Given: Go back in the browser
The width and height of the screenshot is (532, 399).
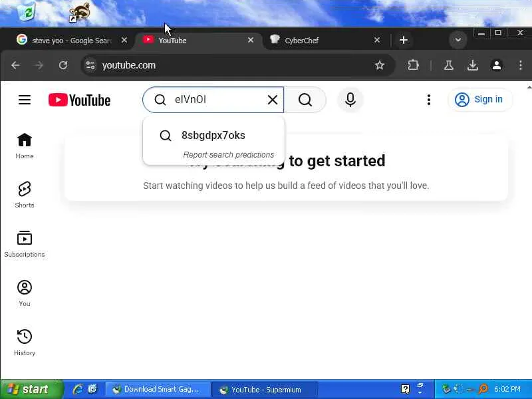Looking at the screenshot, I should click(x=15, y=65).
